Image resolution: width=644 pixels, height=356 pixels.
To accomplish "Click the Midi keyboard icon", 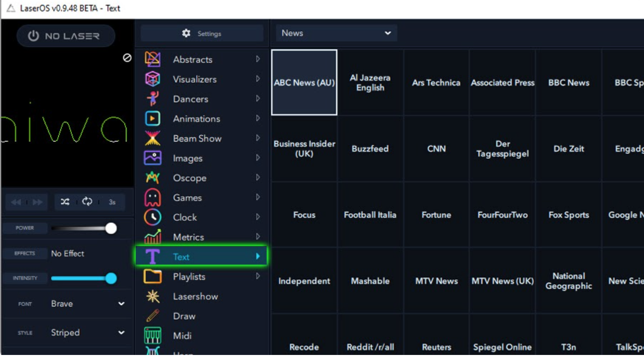I will click(152, 336).
